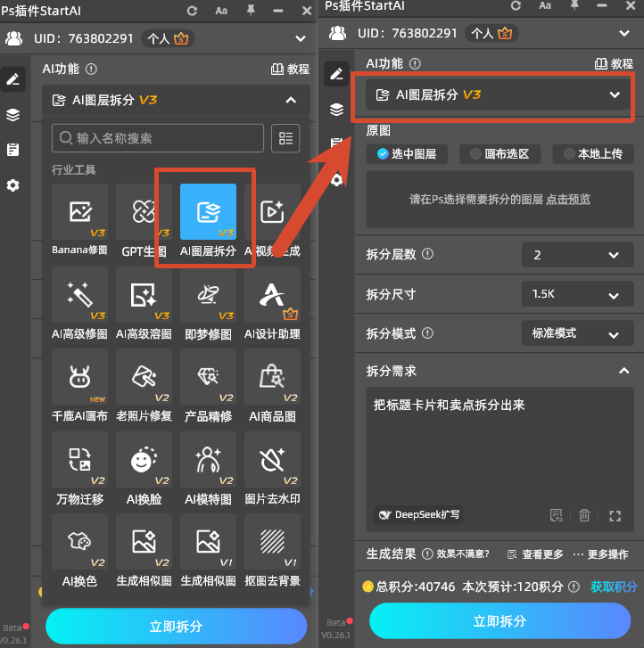This screenshot has height=648, width=644.
Task: Expand account chevron in left panel
Action: [x=301, y=39]
